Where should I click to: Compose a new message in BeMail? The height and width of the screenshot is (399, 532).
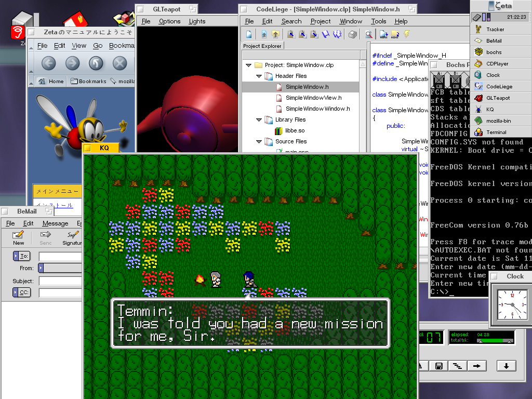pyautogui.click(x=18, y=237)
